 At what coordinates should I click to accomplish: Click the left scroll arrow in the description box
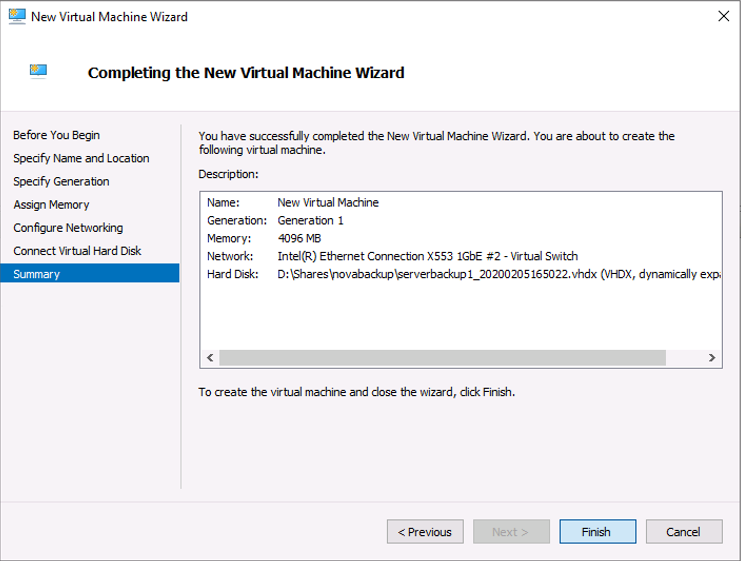pyautogui.click(x=210, y=358)
